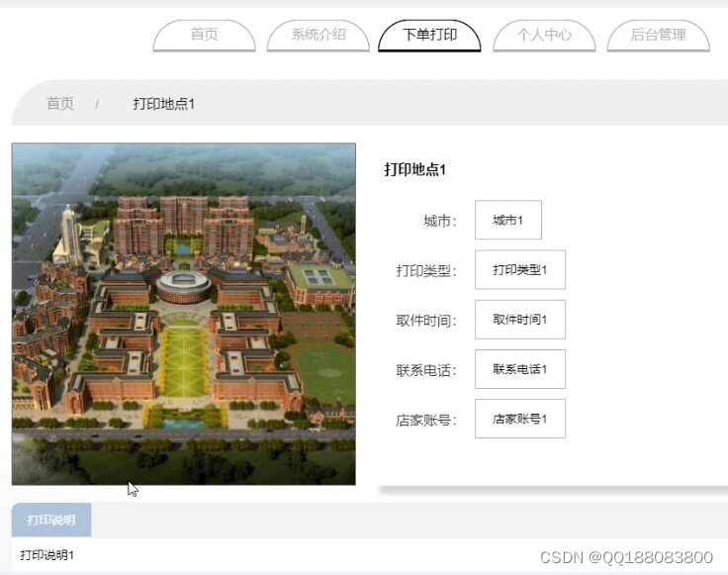This screenshot has width=728, height=575.
Task: Select the 打印说明 section tab
Action: (x=51, y=520)
